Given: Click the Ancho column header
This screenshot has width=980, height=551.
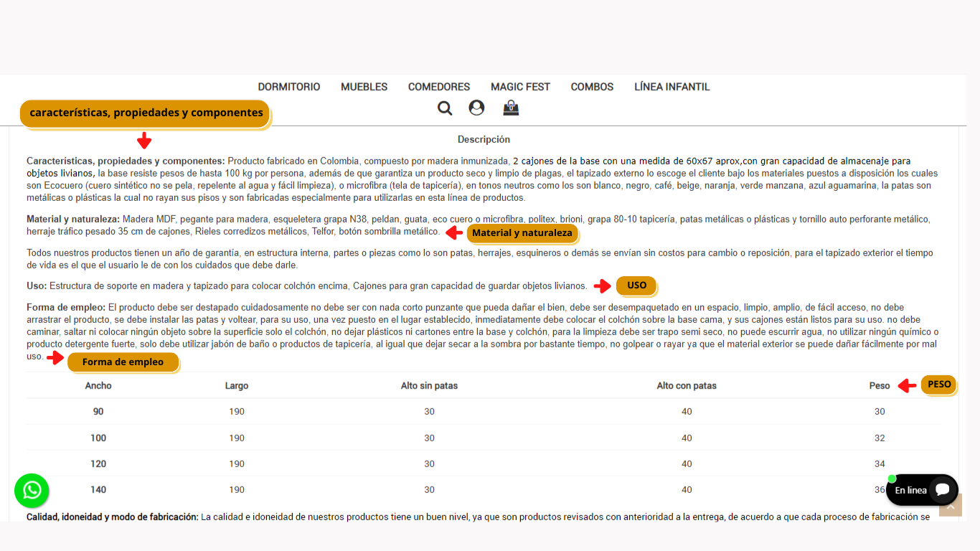Looking at the screenshot, I should pyautogui.click(x=98, y=385).
